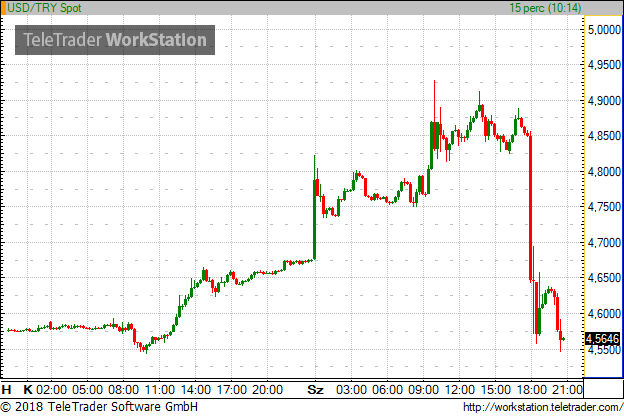624x416 pixels.
Task: Click the K day marker on time axis
Action: pos(27,389)
